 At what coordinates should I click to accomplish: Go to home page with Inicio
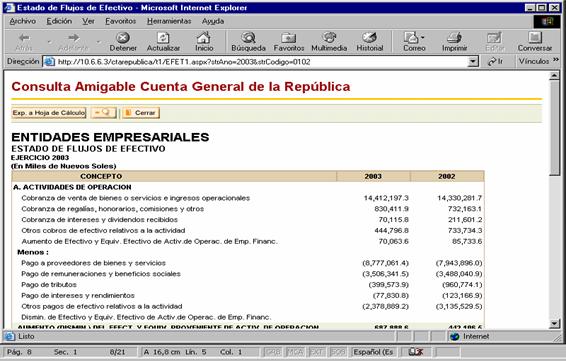click(x=204, y=42)
